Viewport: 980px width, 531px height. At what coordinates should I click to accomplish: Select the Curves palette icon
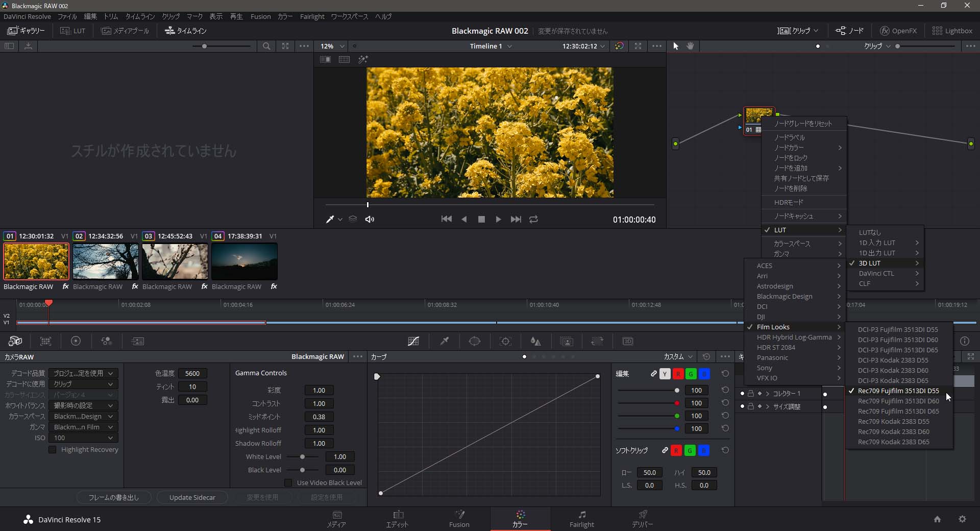click(413, 341)
